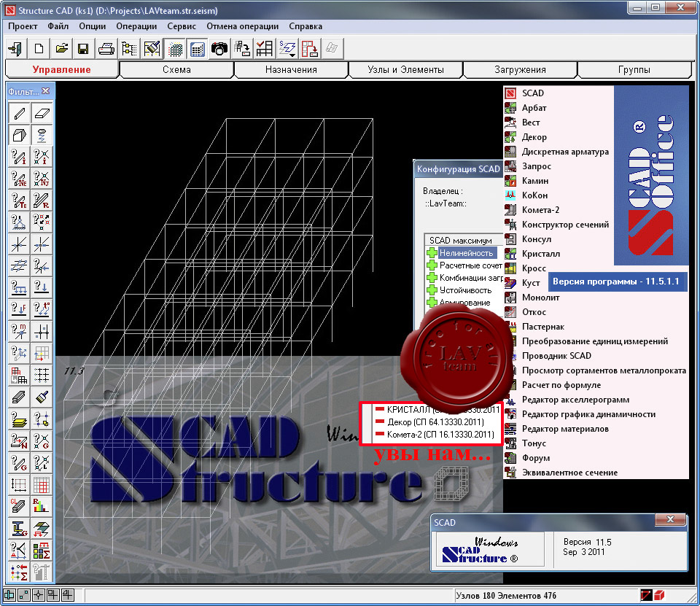This screenshot has height=606, width=700.
Task: Show element types with TE icon
Action: click(19, 201)
